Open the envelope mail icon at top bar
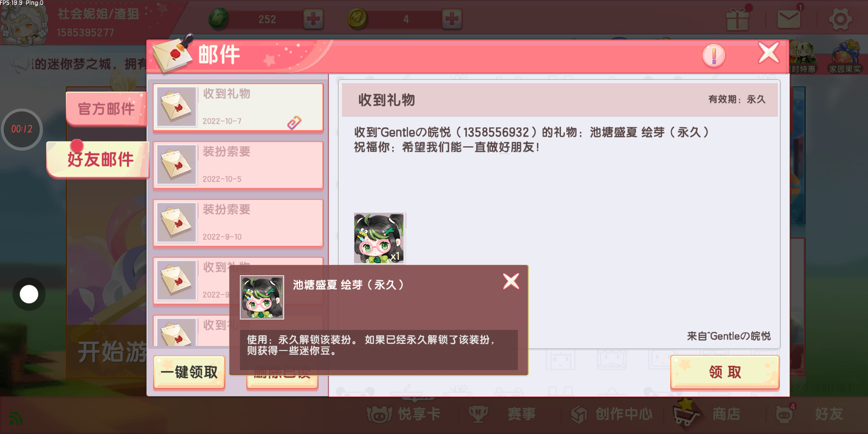868x434 pixels. 788,19
